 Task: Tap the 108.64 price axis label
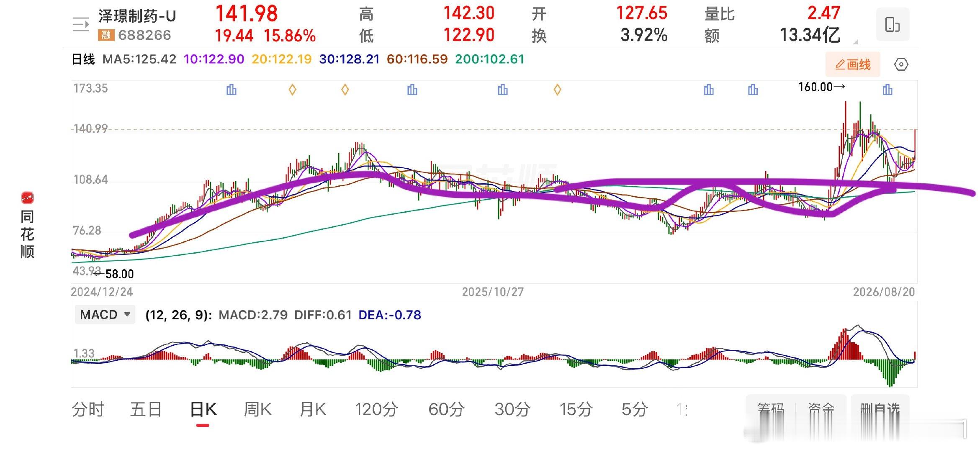tap(90, 180)
